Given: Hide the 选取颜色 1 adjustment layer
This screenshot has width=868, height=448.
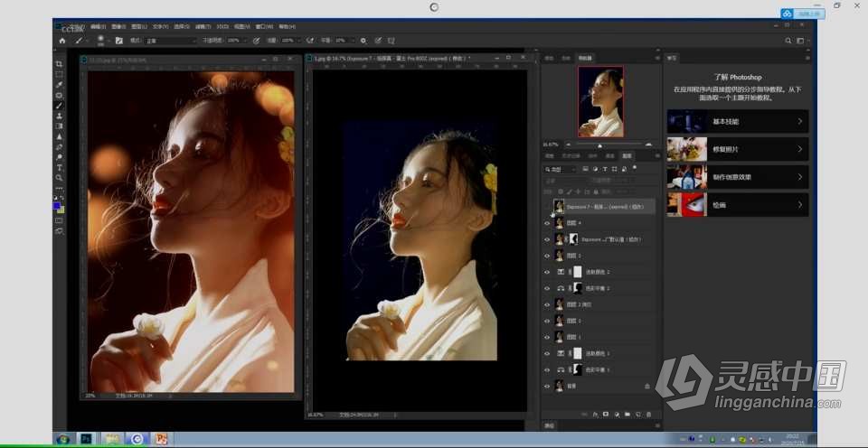Looking at the screenshot, I should pyautogui.click(x=547, y=353).
